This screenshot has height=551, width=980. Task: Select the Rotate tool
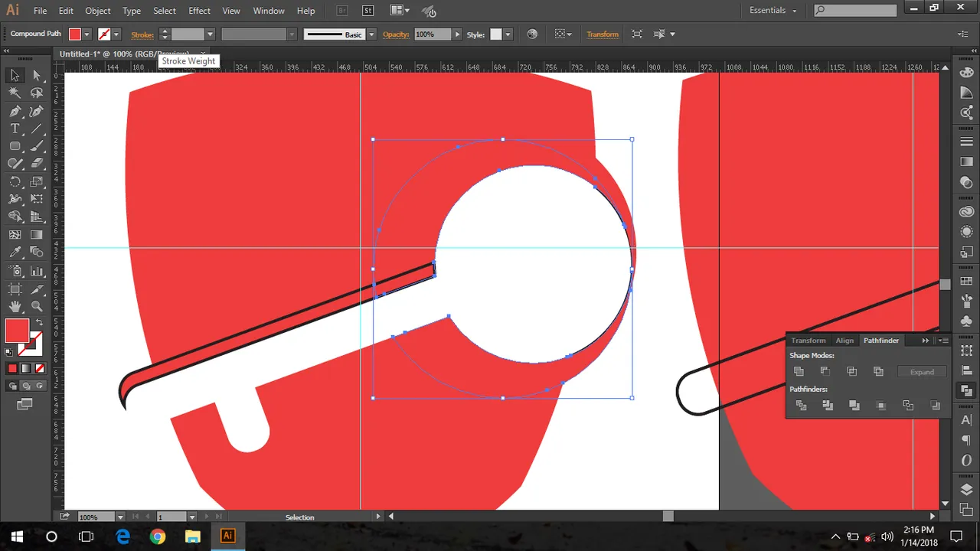15,182
